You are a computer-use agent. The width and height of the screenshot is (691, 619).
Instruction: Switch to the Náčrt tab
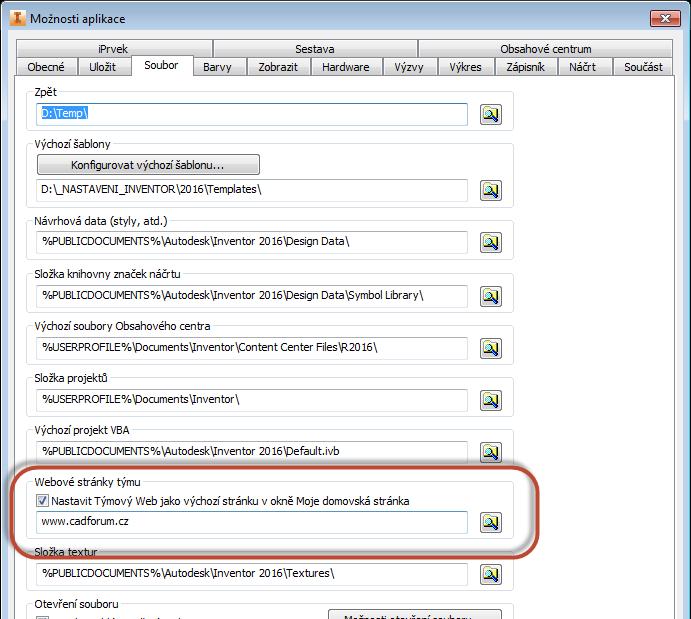click(x=583, y=67)
